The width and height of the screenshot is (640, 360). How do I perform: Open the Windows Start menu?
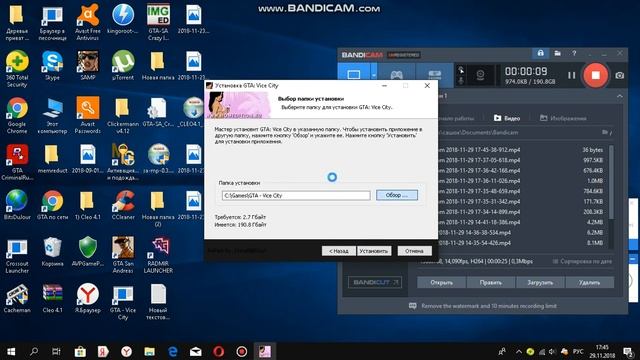pos(11,351)
